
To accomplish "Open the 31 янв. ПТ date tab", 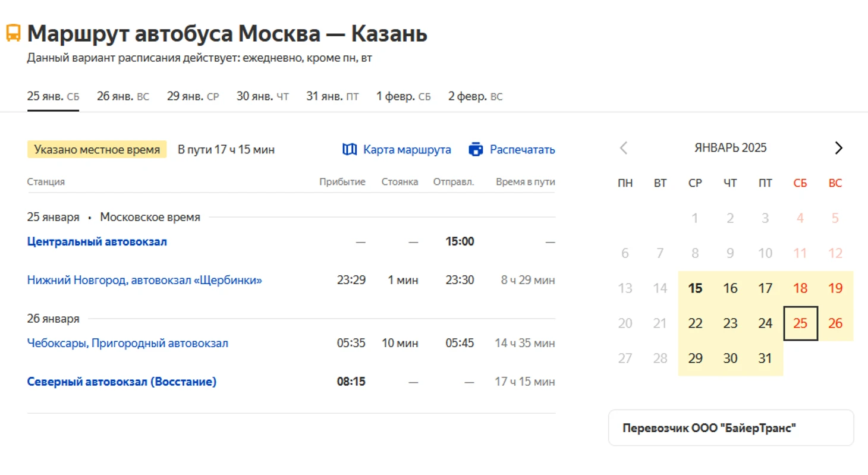I will point(332,96).
